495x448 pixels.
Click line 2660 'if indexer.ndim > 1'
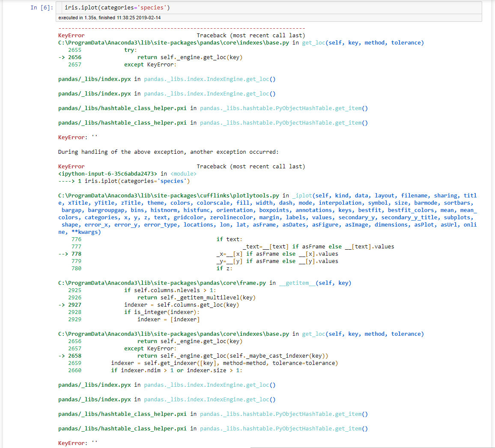tap(155, 370)
